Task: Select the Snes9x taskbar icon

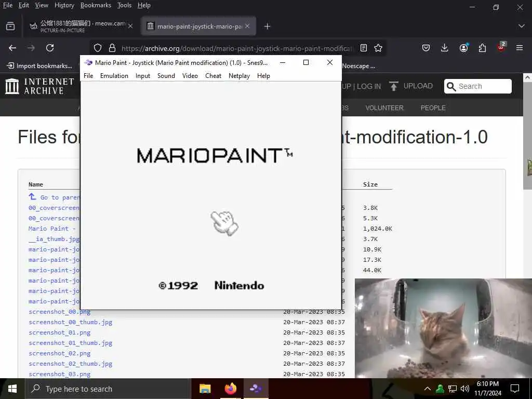Action: coord(256,389)
